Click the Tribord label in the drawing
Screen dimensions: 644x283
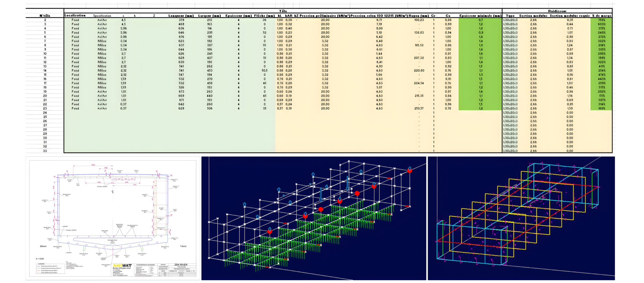click(183, 246)
